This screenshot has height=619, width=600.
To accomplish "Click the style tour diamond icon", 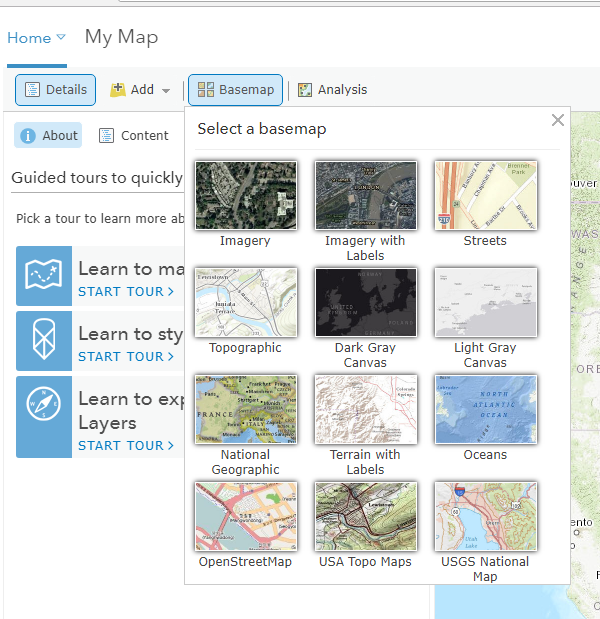I will [44, 341].
